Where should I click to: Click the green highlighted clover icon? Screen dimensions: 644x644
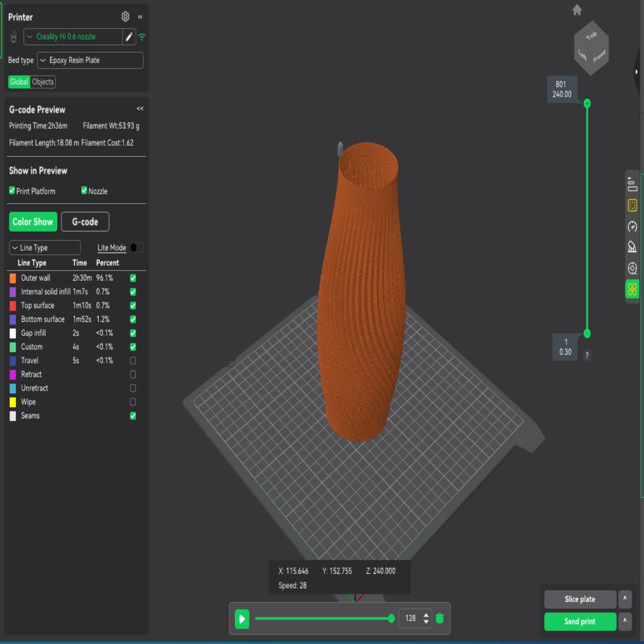pos(632,289)
